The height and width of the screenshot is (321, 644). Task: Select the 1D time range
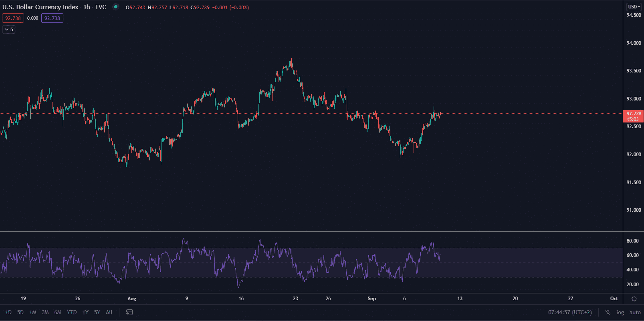pos(8,312)
